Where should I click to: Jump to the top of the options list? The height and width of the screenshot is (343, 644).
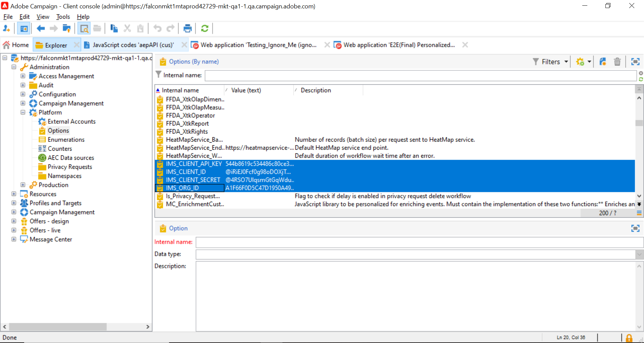point(639,89)
